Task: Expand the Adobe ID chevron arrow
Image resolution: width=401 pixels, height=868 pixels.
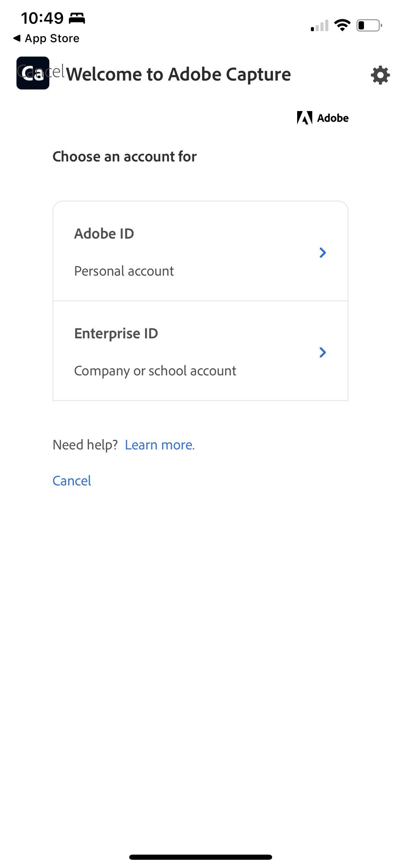Action: 323,253
